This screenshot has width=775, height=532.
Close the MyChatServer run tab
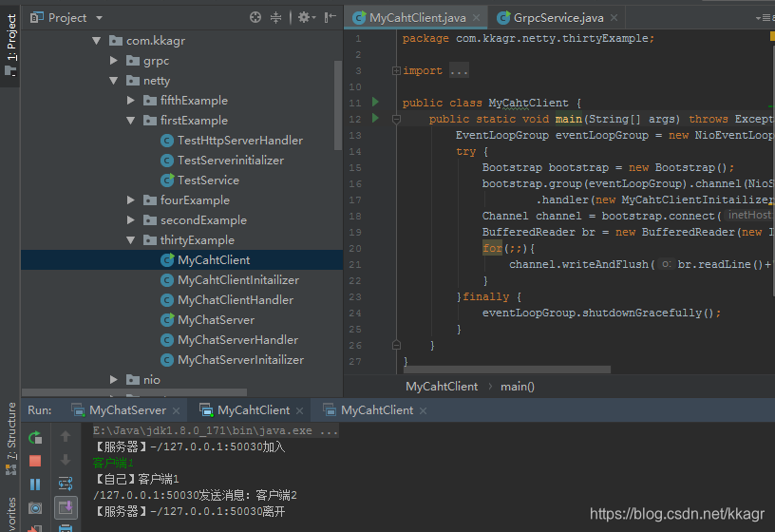176,410
